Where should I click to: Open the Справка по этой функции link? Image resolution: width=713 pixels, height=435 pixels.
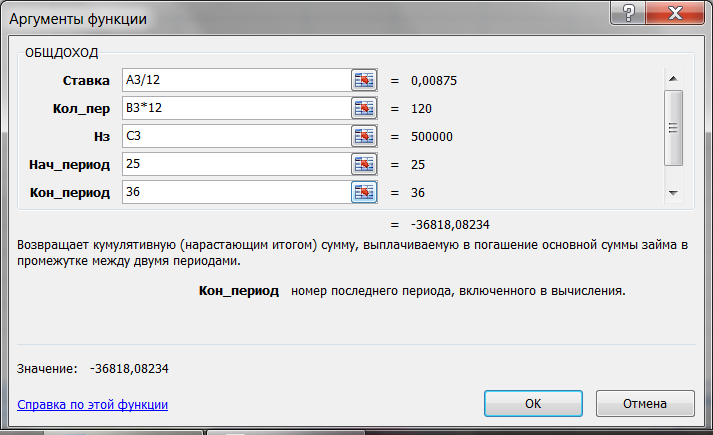click(x=92, y=405)
